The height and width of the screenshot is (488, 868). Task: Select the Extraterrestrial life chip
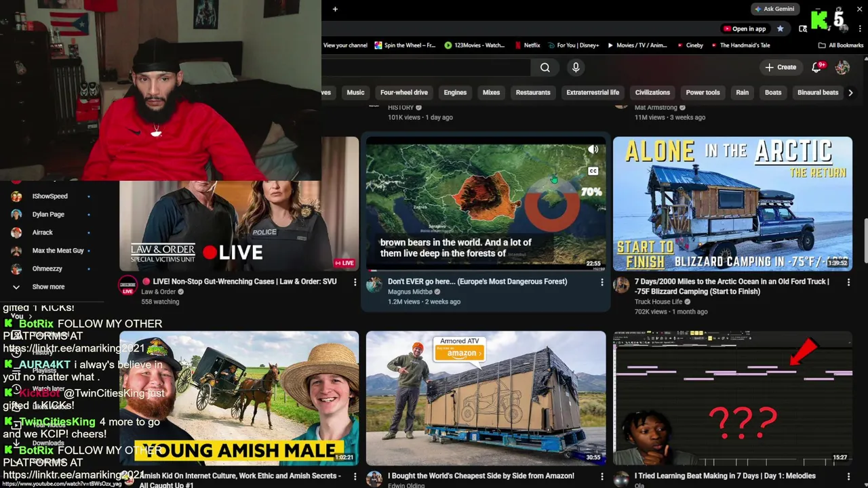[x=593, y=92]
